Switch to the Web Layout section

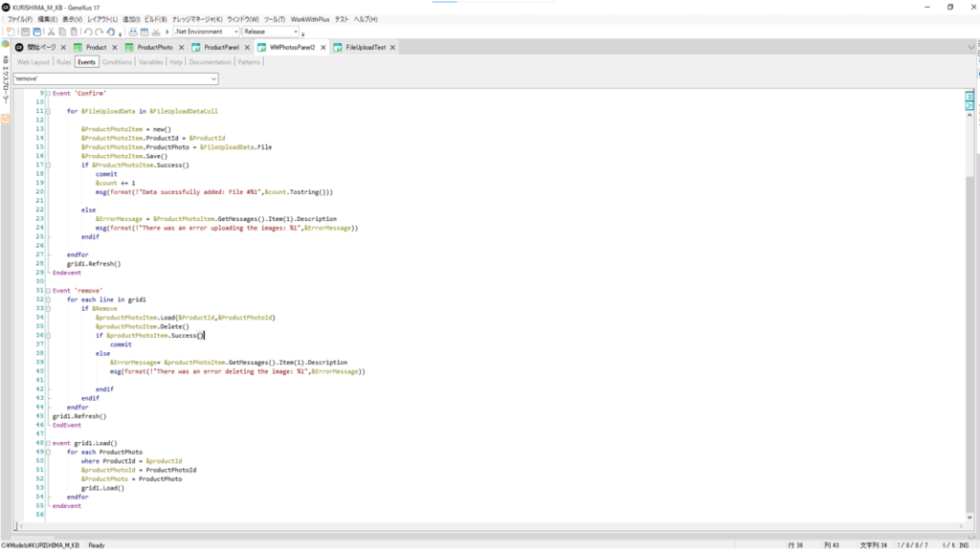[33, 62]
